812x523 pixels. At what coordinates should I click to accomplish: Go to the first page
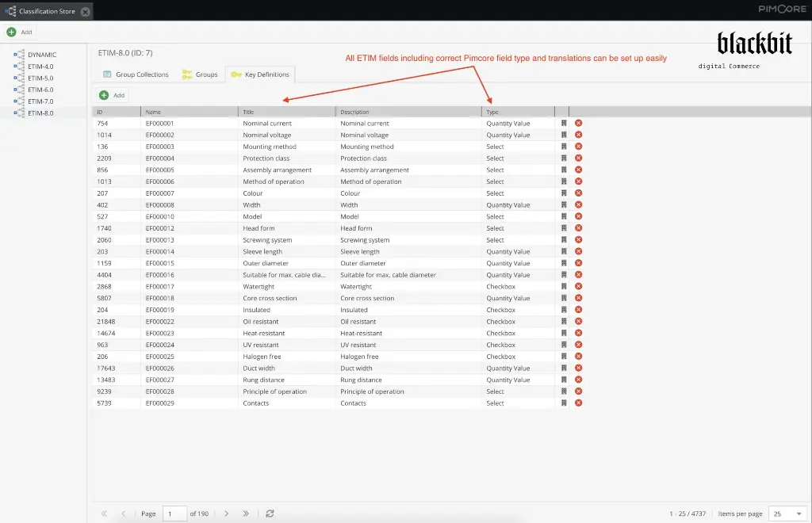(104, 513)
